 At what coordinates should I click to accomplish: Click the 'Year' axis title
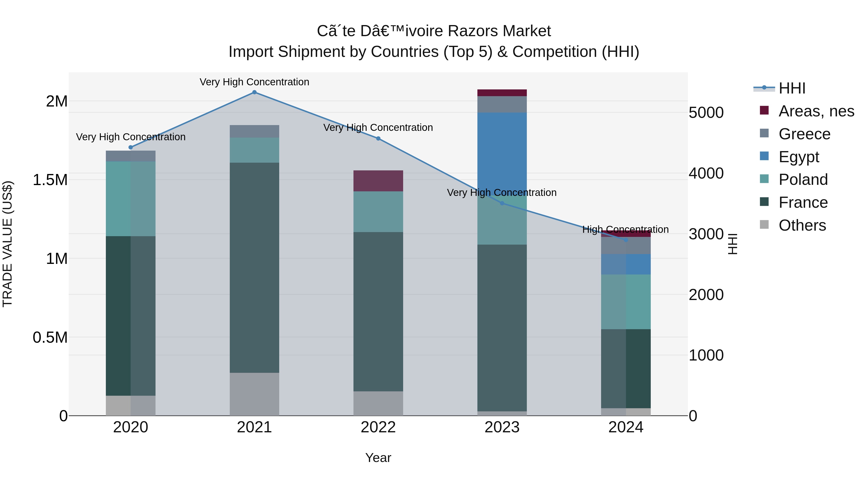378,458
